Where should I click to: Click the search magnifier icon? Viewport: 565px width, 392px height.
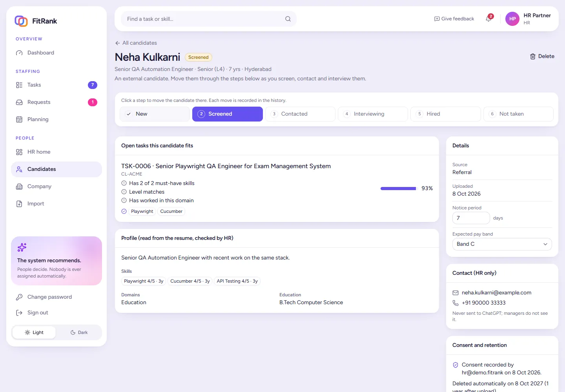point(288,19)
